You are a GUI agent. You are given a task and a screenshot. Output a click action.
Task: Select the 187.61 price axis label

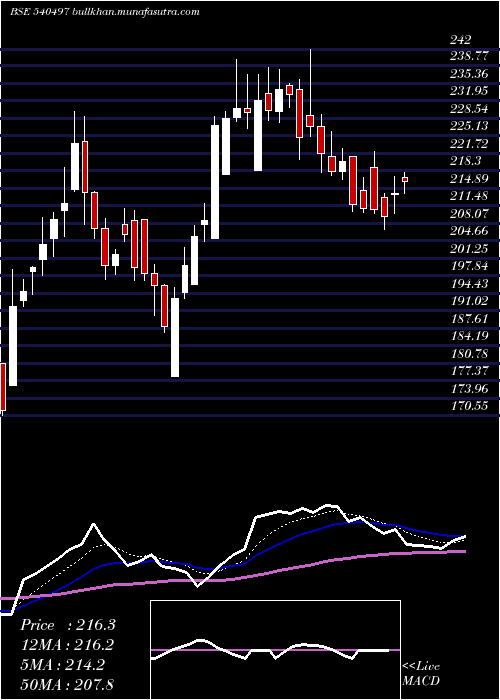click(x=469, y=318)
